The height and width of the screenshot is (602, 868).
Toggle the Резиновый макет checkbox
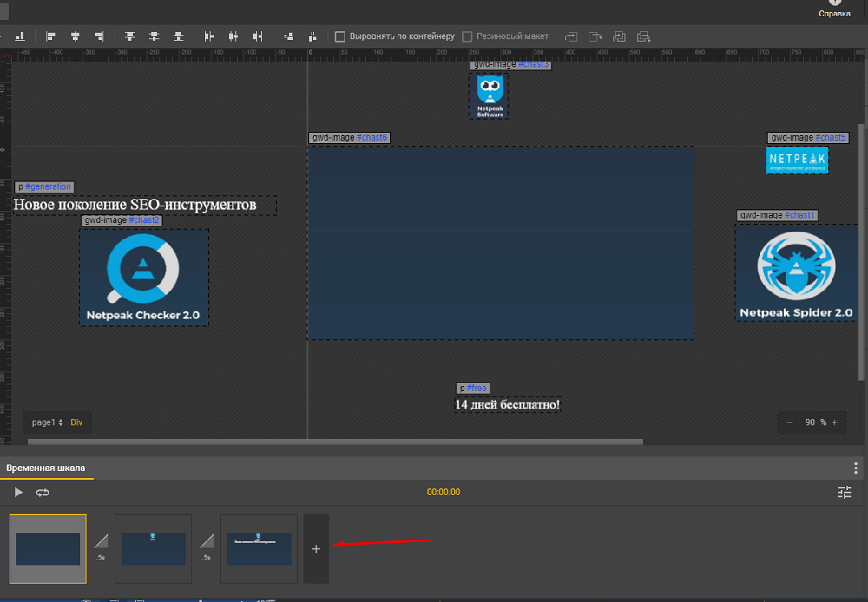467,36
